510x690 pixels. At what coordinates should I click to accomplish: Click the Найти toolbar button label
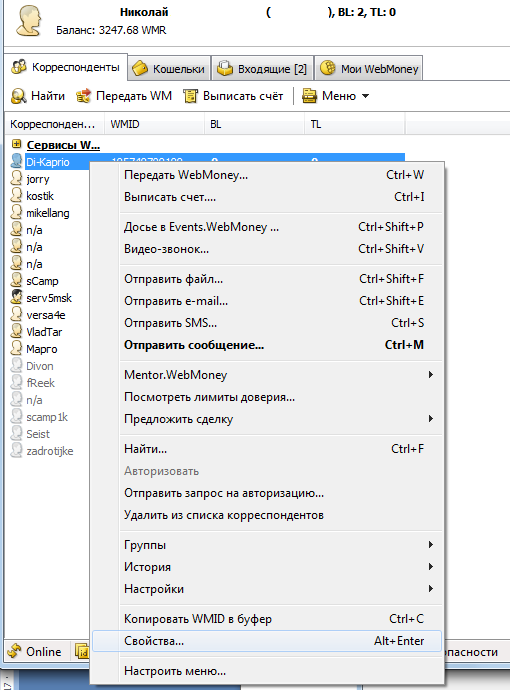click(48, 95)
